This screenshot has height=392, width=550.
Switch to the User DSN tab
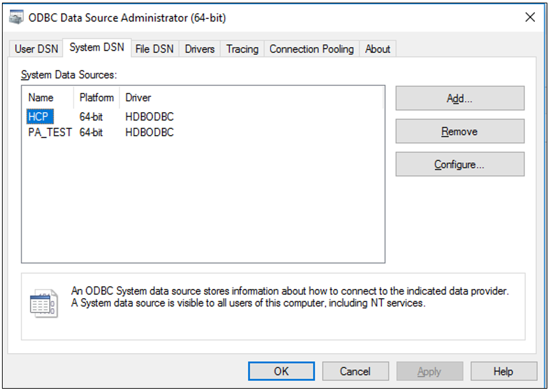point(36,49)
